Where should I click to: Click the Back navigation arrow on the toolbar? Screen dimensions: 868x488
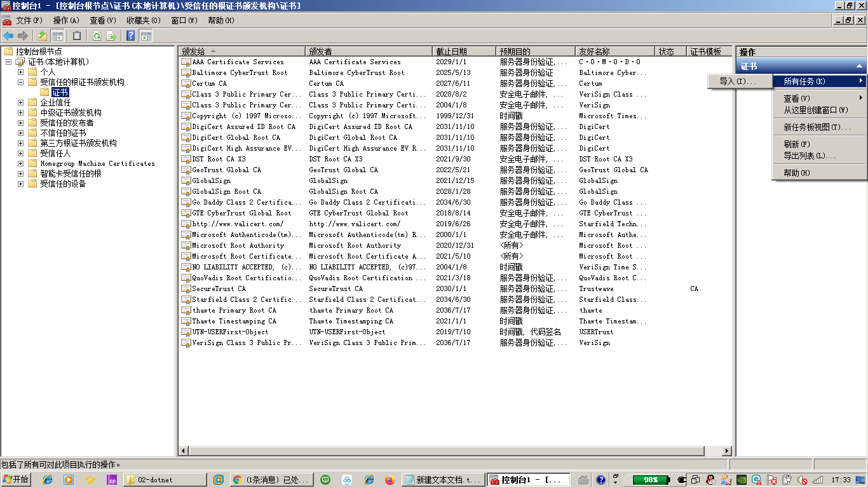point(8,36)
